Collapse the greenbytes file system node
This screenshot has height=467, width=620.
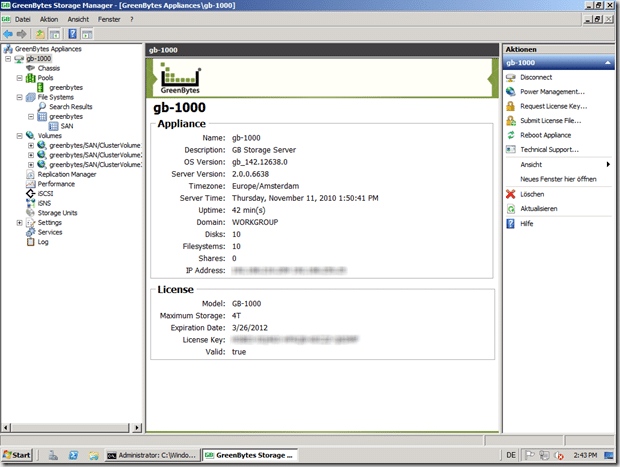click(31, 117)
